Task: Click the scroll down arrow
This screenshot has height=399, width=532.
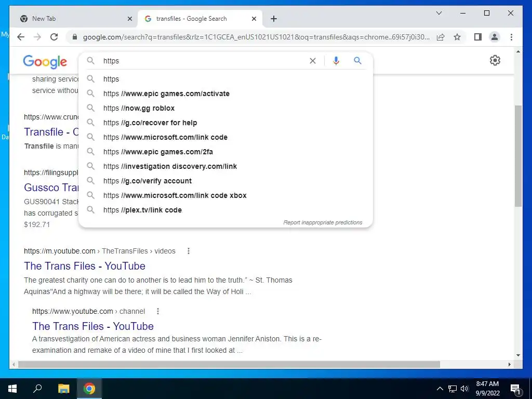Action: 518,355
